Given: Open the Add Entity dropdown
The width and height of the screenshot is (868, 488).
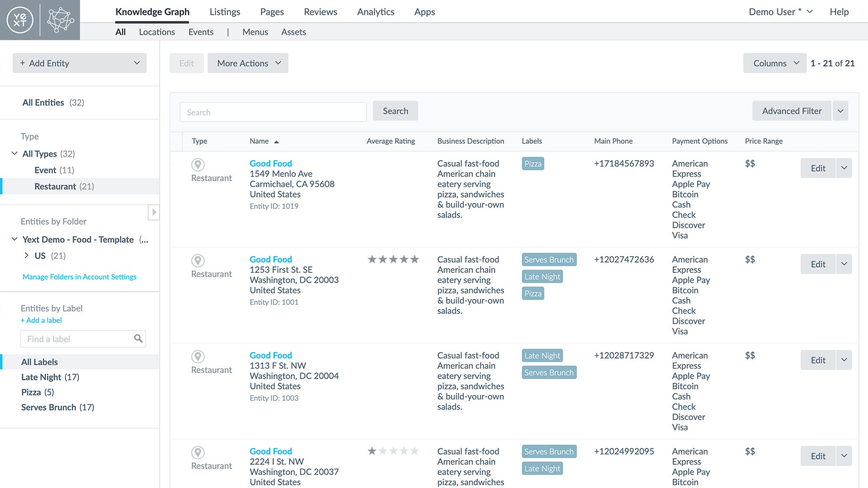Looking at the screenshot, I should pyautogui.click(x=137, y=63).
